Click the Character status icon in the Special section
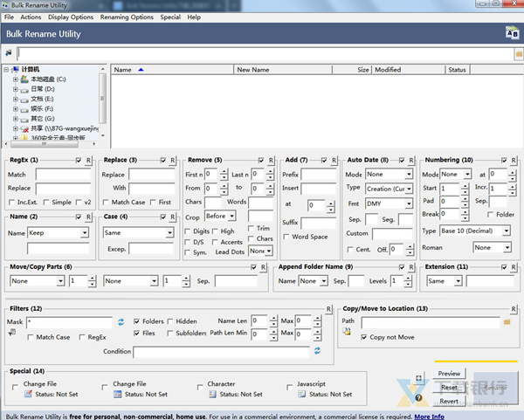Viewport: 524px width, 420px height. click(212, 394)
